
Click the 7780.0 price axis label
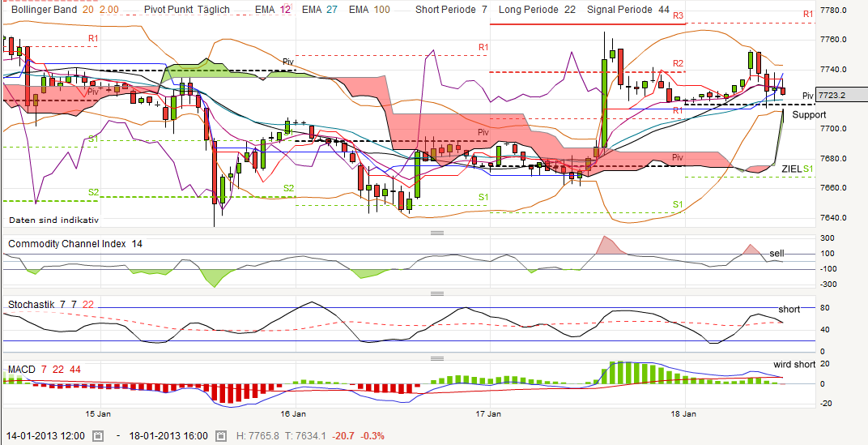833,11
